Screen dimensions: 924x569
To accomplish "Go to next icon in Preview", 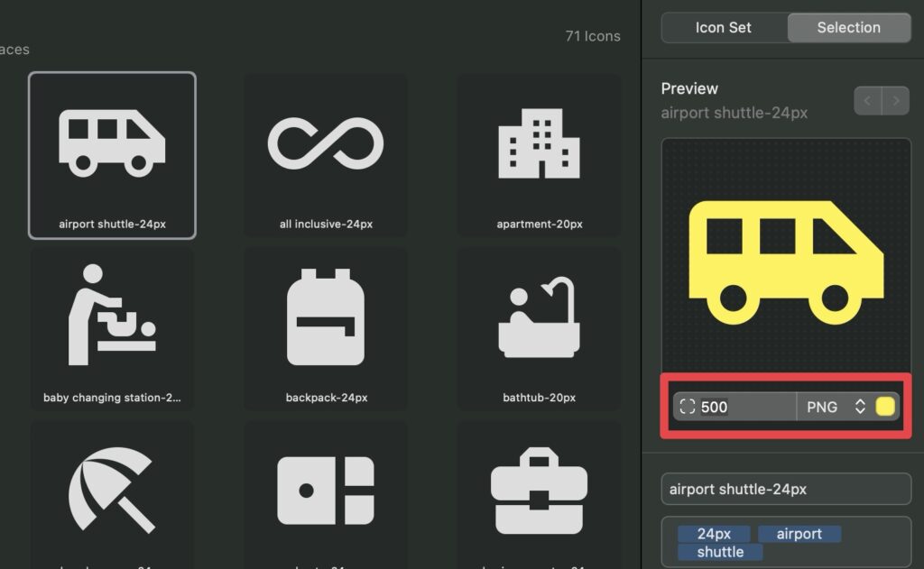I will pos(896,101).
